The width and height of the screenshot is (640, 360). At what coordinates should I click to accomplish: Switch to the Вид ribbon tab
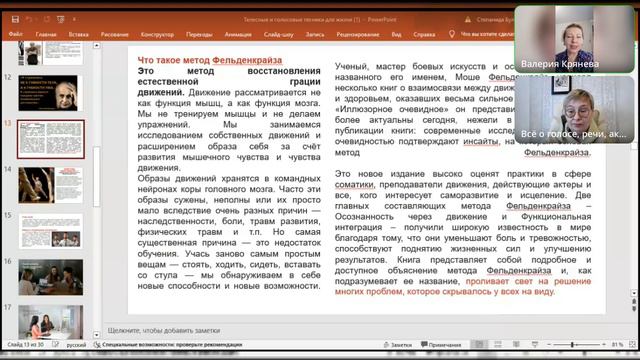pos(396,34)
